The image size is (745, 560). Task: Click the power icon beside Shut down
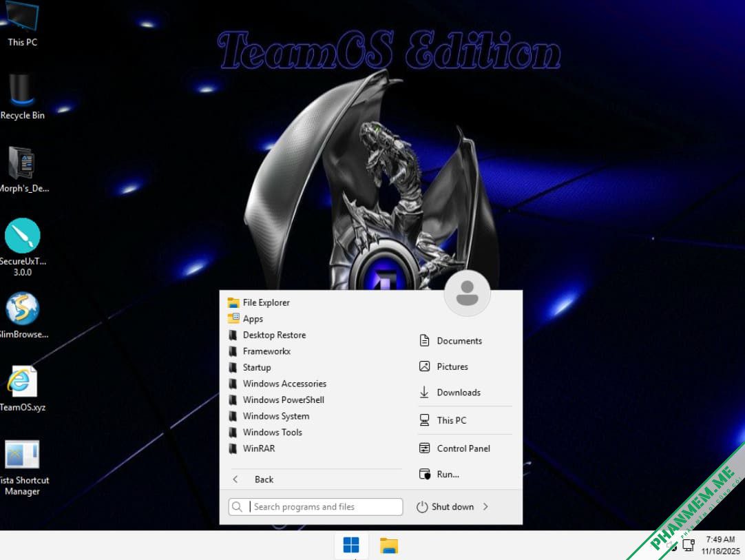click(x=422, y=507)
